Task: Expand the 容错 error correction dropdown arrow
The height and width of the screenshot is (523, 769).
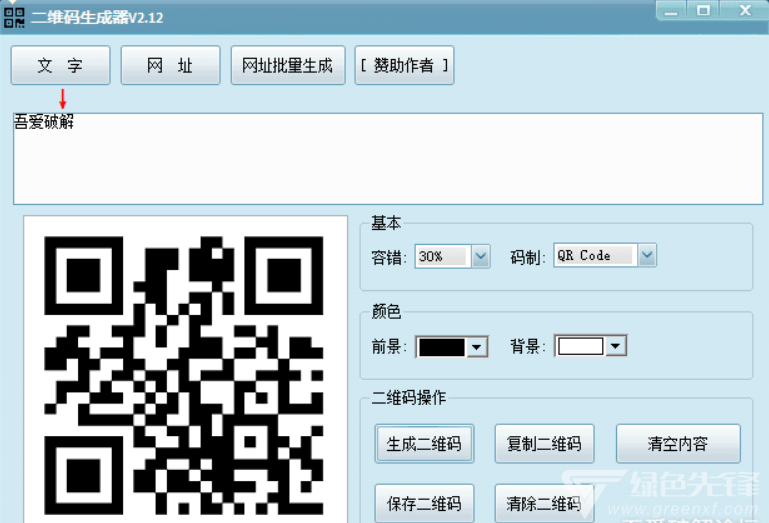Action: point(481,256)
